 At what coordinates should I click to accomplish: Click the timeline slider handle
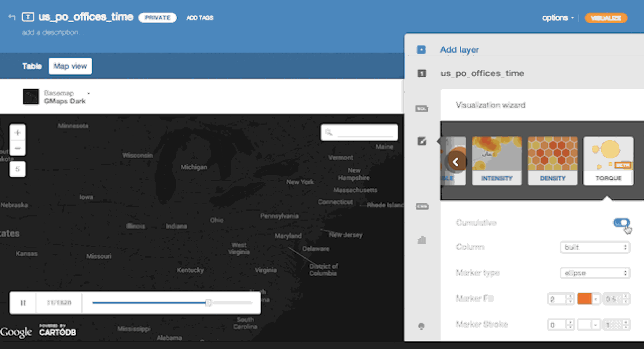click(209, 303)
